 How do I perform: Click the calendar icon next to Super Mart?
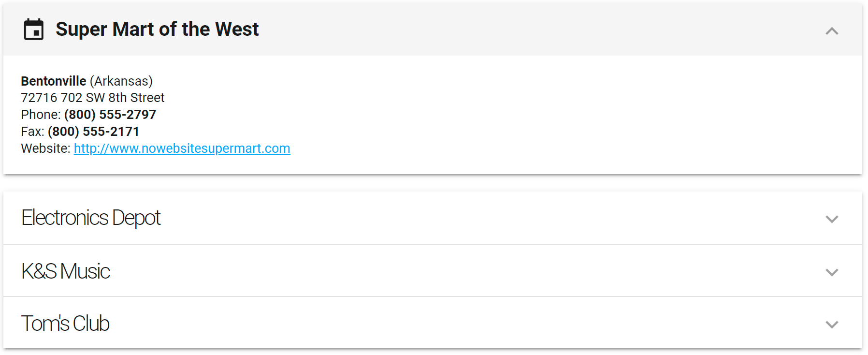point(33,30)
